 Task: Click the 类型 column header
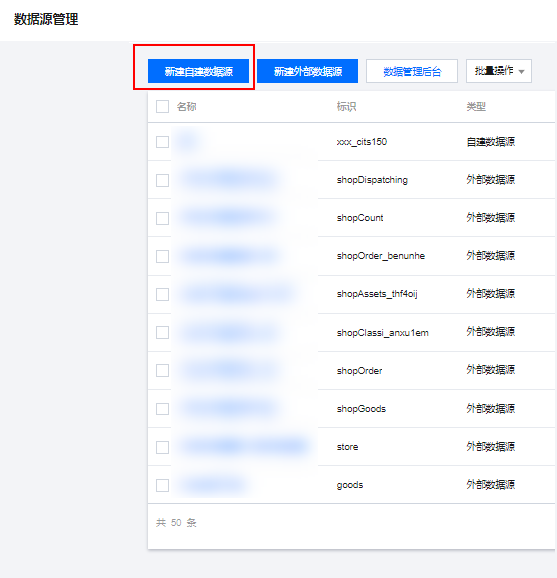point(476,107)
